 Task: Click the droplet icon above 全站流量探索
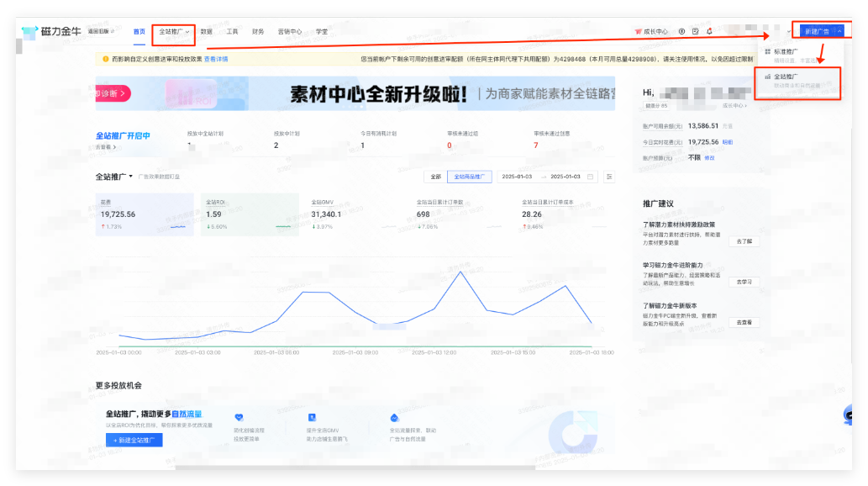coord(395,417)
